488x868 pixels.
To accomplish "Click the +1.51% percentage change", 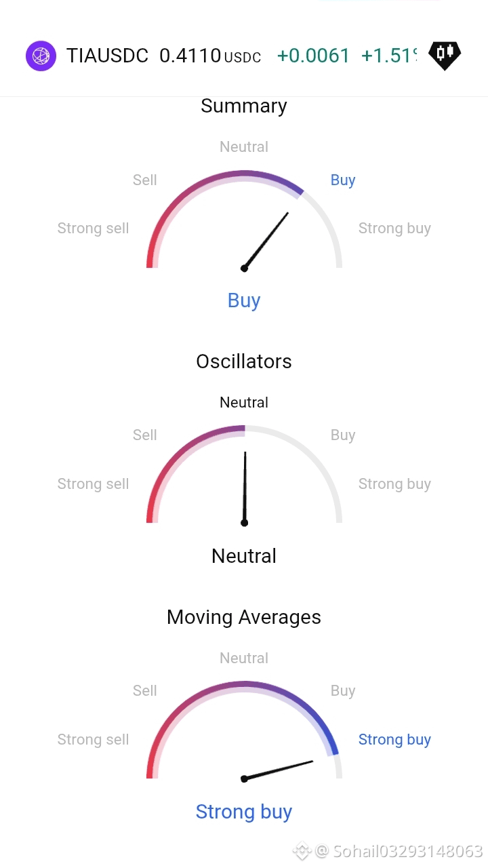I will pyautogui.click(x=389, y=56).
